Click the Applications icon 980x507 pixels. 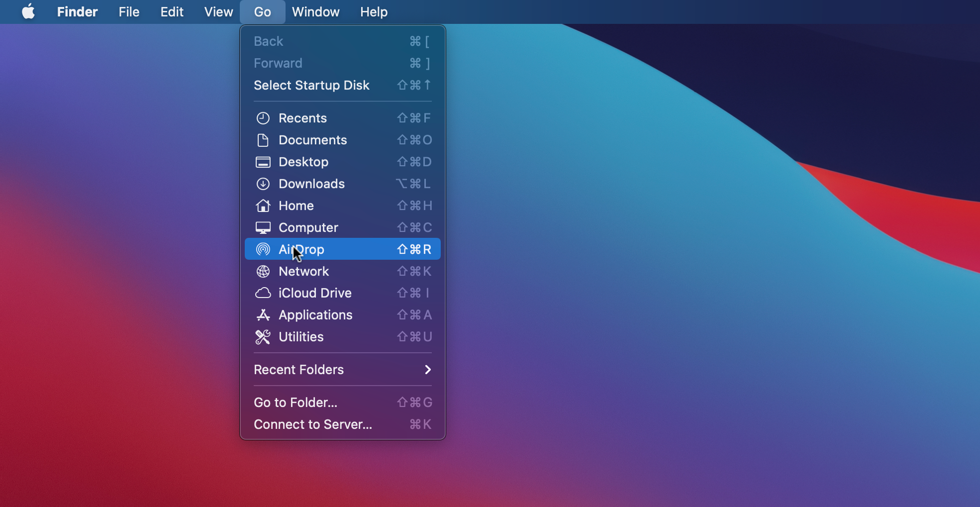tap(263, 315)
